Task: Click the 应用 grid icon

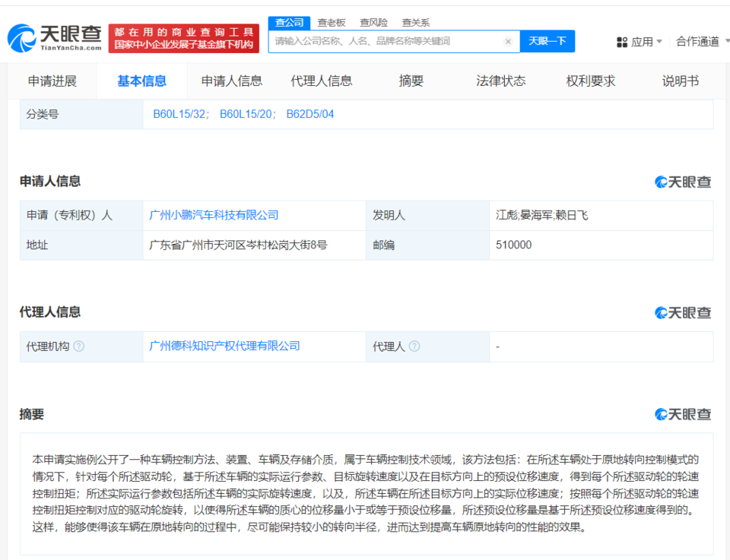Action: click(x=621, y=42)
